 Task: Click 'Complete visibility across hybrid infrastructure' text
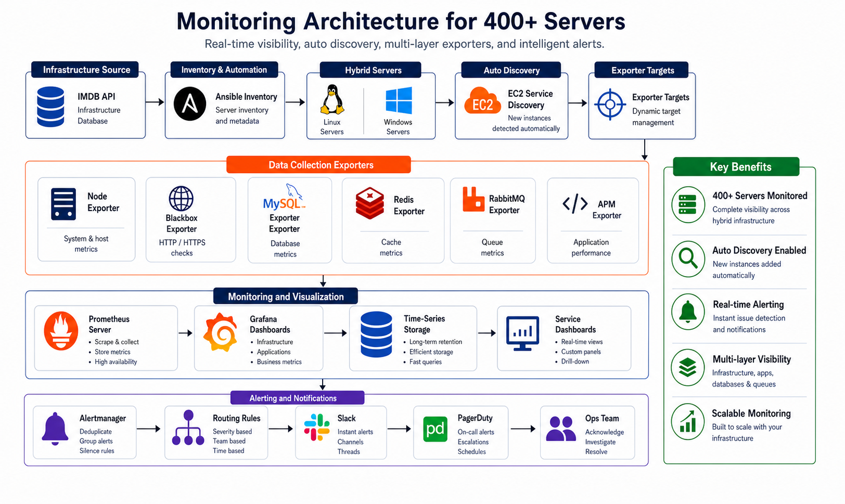(x=751, y=215)
